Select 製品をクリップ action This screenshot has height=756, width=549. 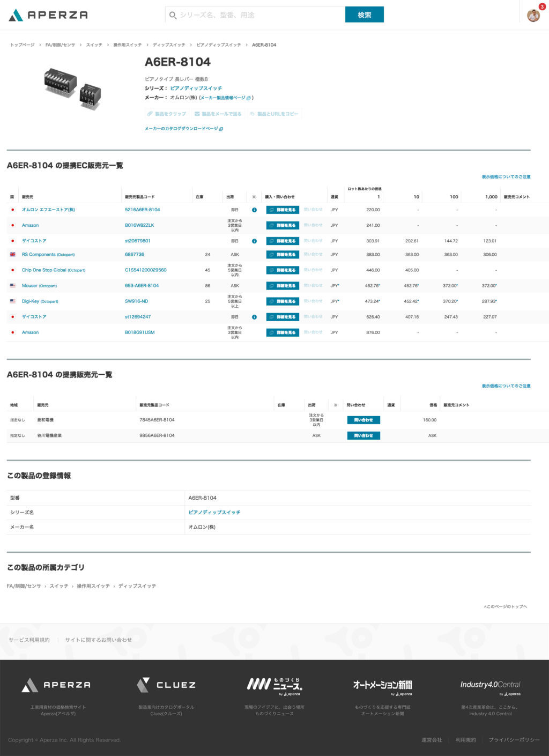(x=167, y=114)
